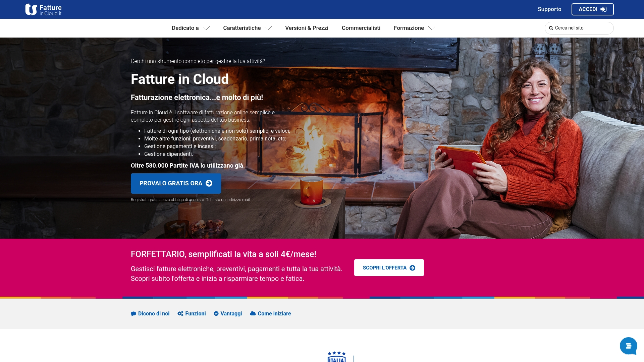Open the chat bubble widget

pyautogui.click(x=628, y=346)
